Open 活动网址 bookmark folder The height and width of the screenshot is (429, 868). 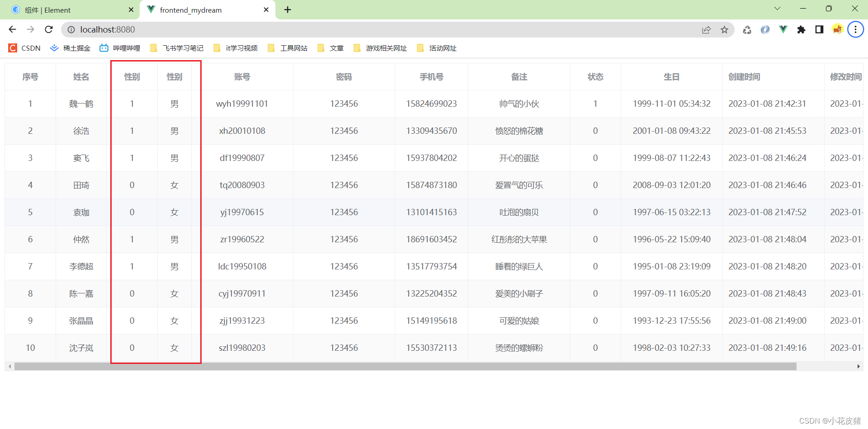437,48
